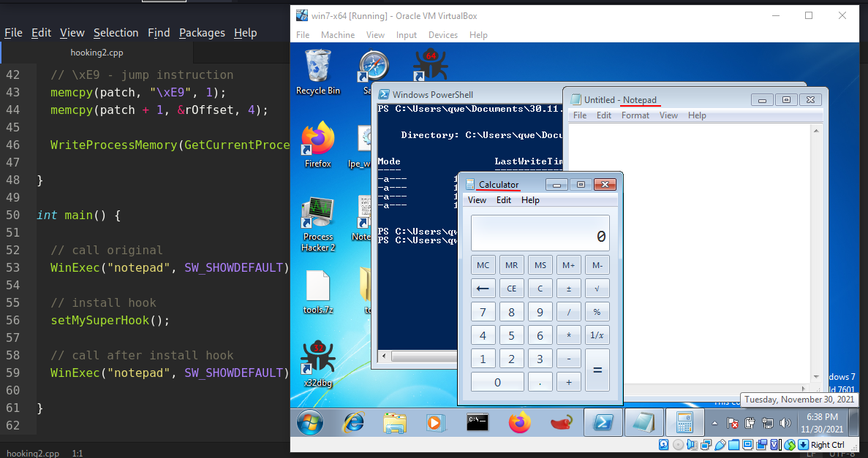The image size is (868, 458).
Task: Click VirtualBox optical disc status icon
Action: [x=678, y=445]
